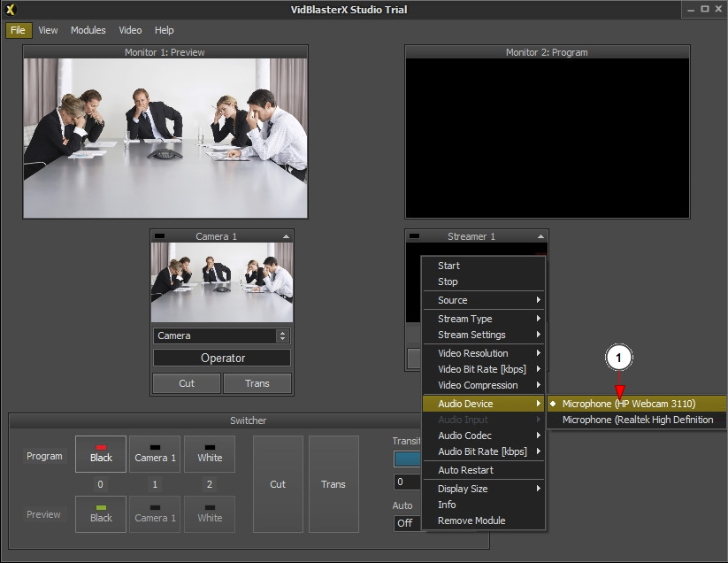Expand Audio Bit Rate [kbps] submenu
Viewport: 728px width, 563px height.
click(483, 451)
